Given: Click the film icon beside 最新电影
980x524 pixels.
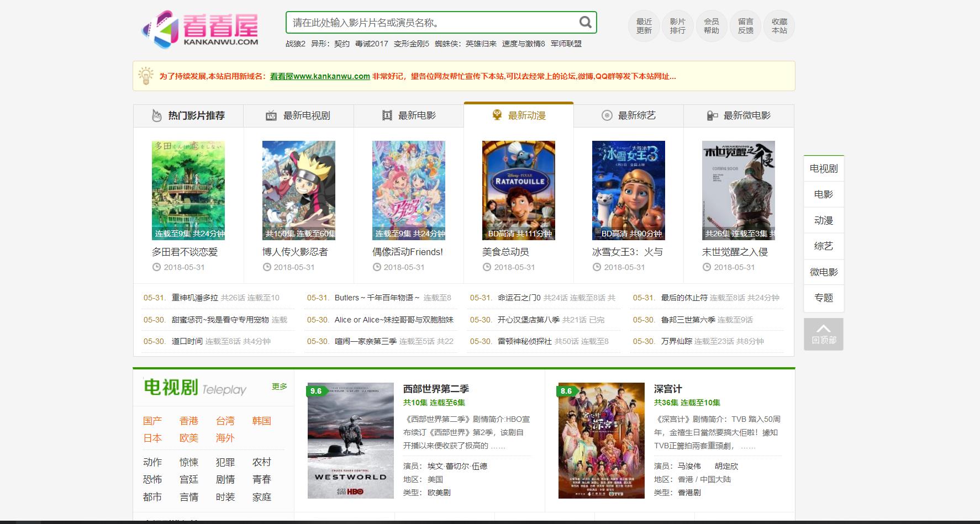Looking at the screenshot, I should click(x=387, y=115).
